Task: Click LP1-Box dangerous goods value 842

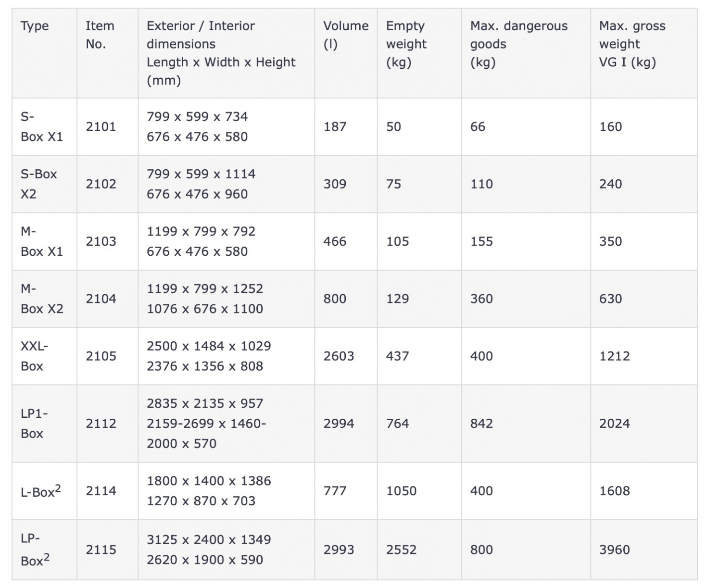Action: (481, 424)
